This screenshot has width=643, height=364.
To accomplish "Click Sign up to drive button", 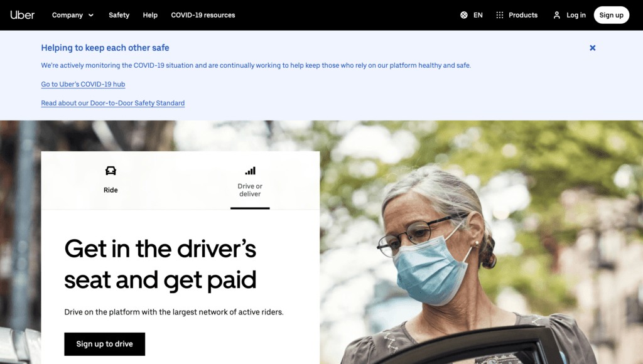I will click(105, 344).
